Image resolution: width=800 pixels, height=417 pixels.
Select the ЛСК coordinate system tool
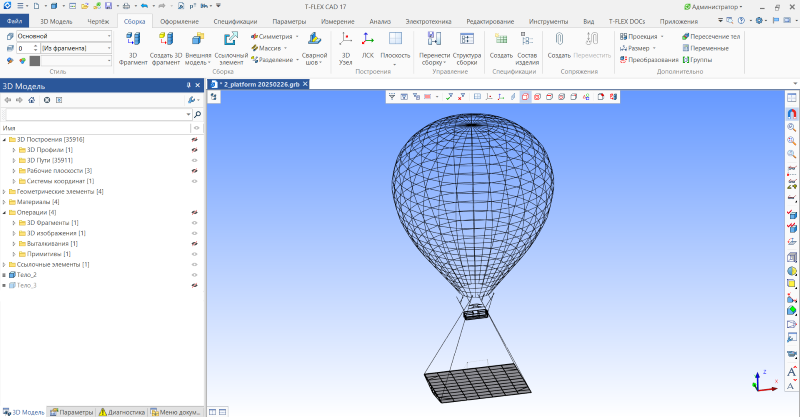click(x=368, y=39)
